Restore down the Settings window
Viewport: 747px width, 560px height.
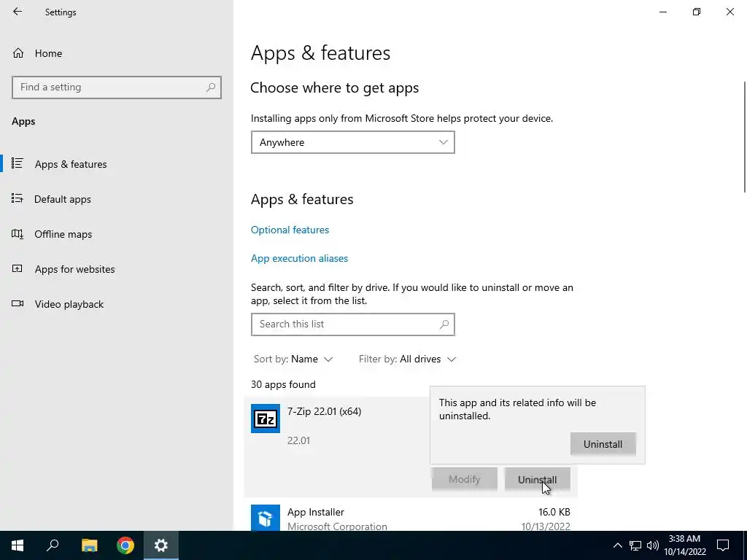click(697, 12)
